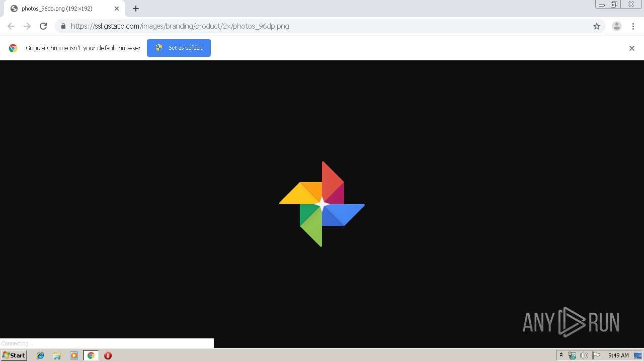The width and height of the screenshot is (644, 362).
Task: Launch Internet Explorer from the taskbar
Action: tap(40, 355)
